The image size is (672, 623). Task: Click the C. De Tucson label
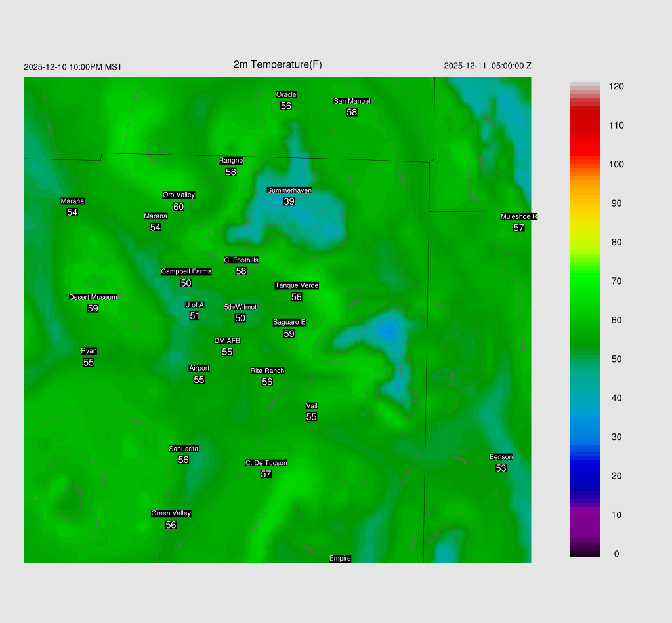[266, 463]
